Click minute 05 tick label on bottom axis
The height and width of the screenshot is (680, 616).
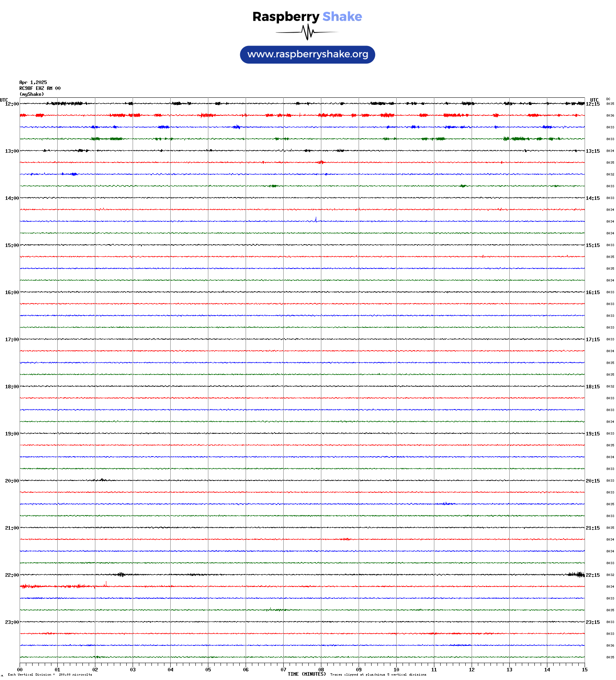[x=208, y=669]
